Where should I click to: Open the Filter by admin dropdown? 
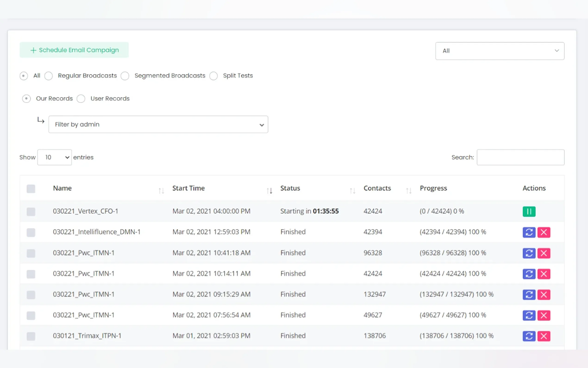pos(158,124)
